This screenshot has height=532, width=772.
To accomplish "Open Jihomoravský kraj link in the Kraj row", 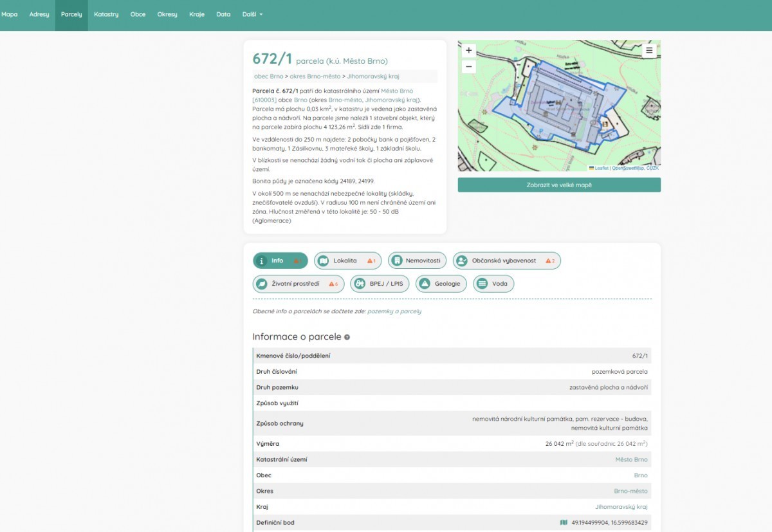I will pos(621,507).
